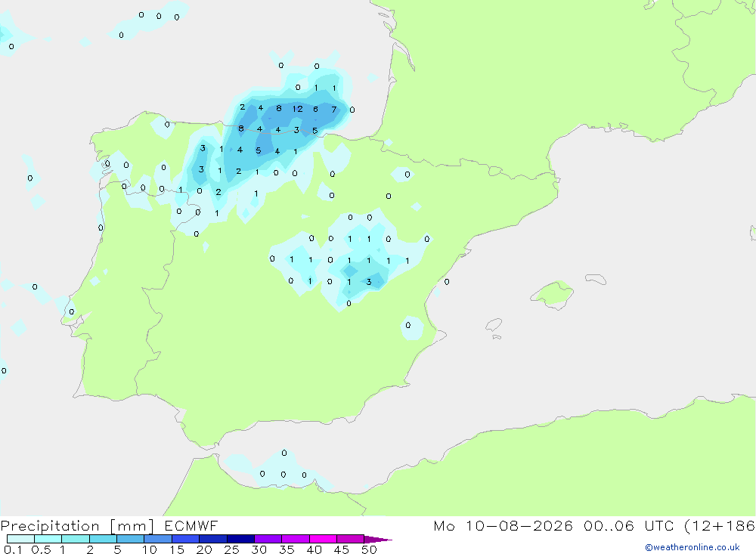The width and height of the screenshot is (756, 554).
Task: Click the '0.5' legend scale label
Action: pos(41,549)
